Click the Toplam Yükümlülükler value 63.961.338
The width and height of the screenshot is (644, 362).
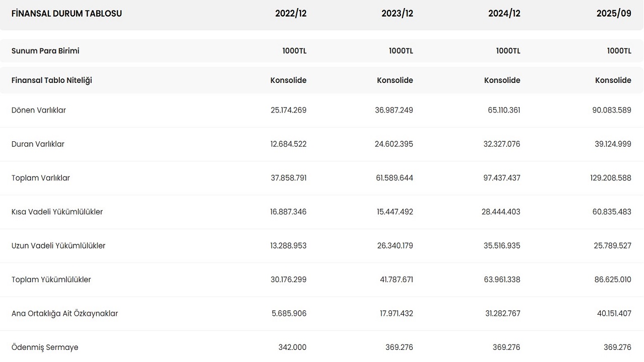tap(502, 280)
